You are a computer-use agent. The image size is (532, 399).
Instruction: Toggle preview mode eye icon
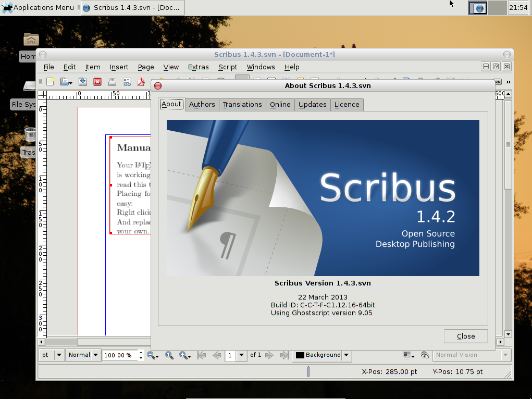click(x=425, y=355)
